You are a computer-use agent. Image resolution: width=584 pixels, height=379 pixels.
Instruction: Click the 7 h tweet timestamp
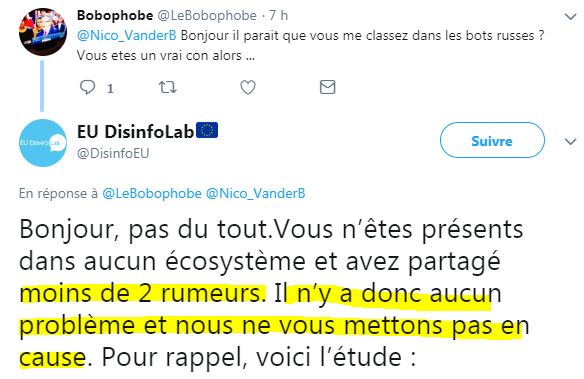[x=279, y=15]
